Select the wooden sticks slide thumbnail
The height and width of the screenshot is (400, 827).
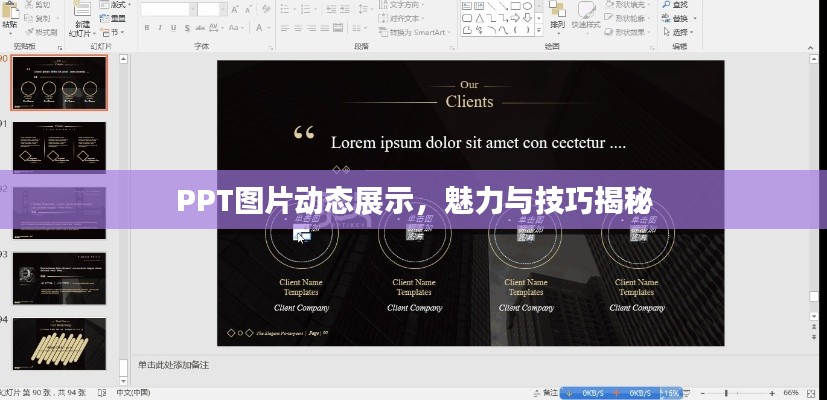(x=59, y=342)
